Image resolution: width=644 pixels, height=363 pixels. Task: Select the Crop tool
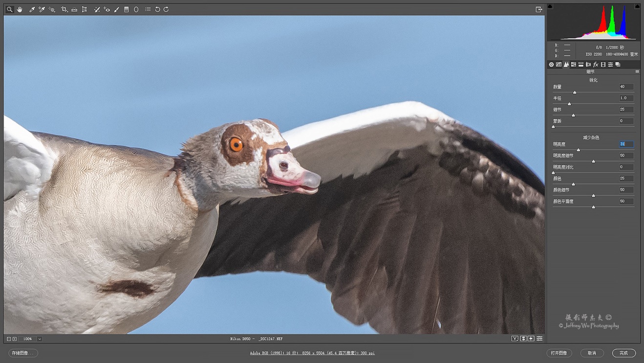(64, 9)
